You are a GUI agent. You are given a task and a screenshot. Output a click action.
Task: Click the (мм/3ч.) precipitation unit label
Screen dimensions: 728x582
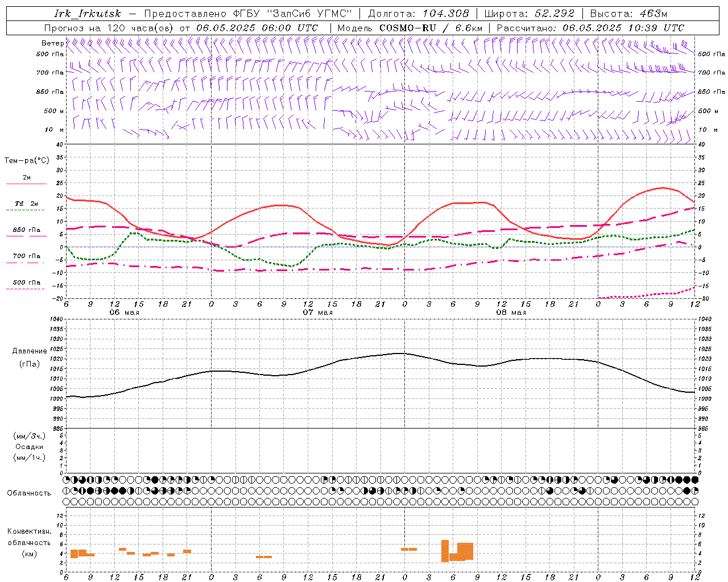click(30, 436)
